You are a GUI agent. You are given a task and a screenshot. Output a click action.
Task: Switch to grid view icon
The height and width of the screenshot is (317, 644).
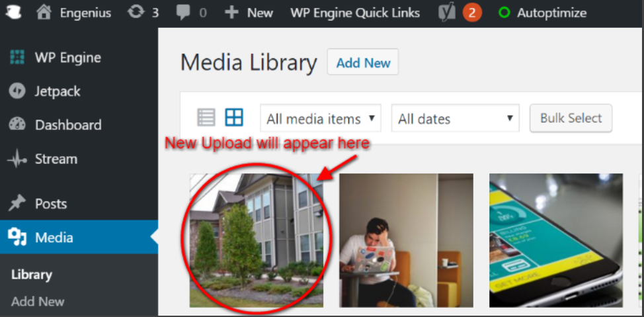(x=234, y=118)
